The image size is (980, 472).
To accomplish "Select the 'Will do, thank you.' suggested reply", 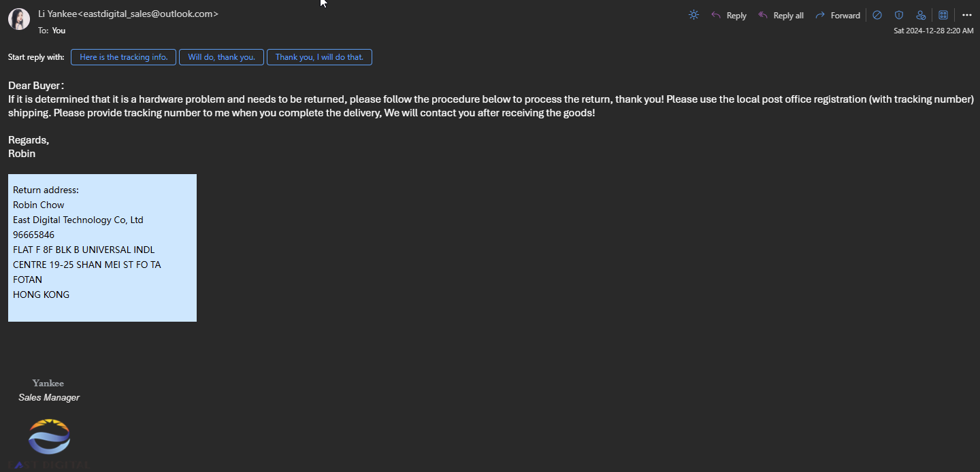I will tap(221, 57).
